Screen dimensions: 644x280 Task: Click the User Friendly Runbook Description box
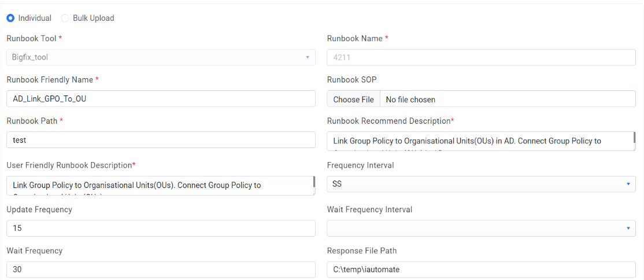coord(159,186)
